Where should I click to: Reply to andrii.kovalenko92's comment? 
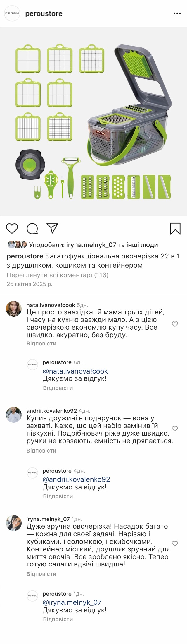[x=41, y=451]
